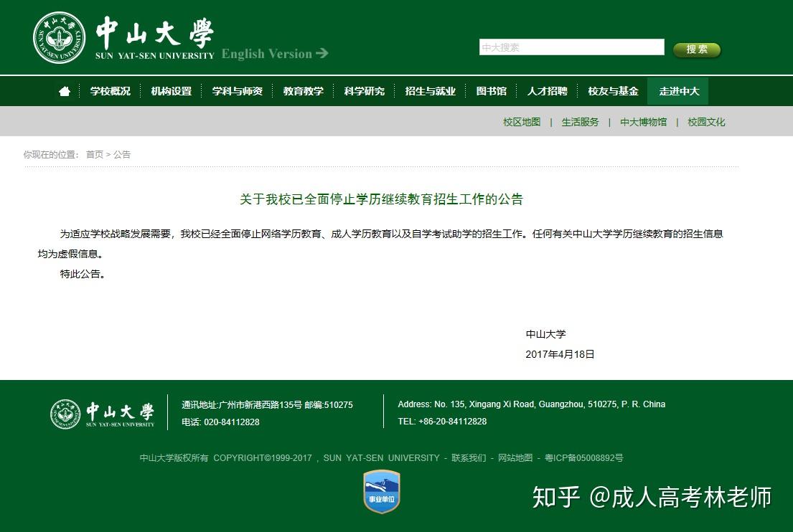This screenshot has height=532, width=793.
Task: Open the 图书馆 menu item
Action: coord(491,92)
